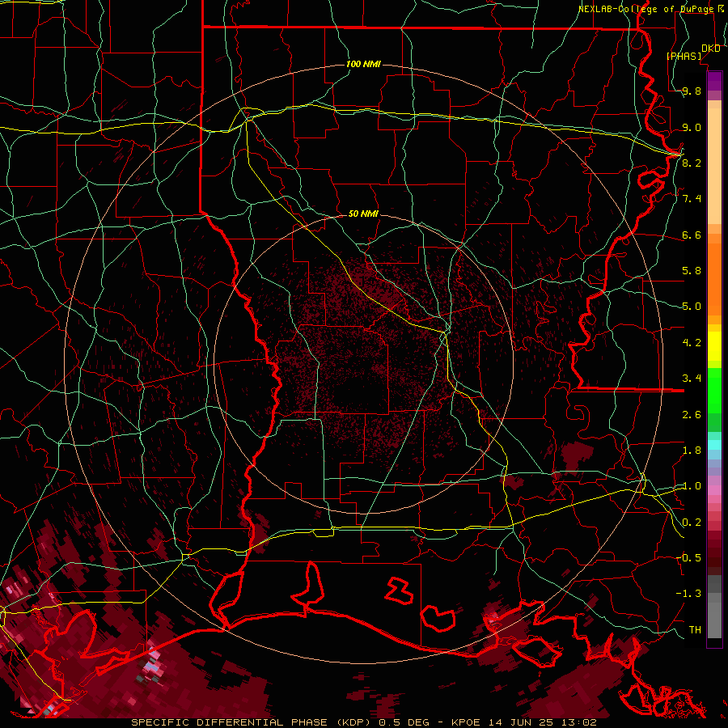Click the Specific Differential Phase caption text
This screenshot has width=728, height=728.
[x=363, y=722]
